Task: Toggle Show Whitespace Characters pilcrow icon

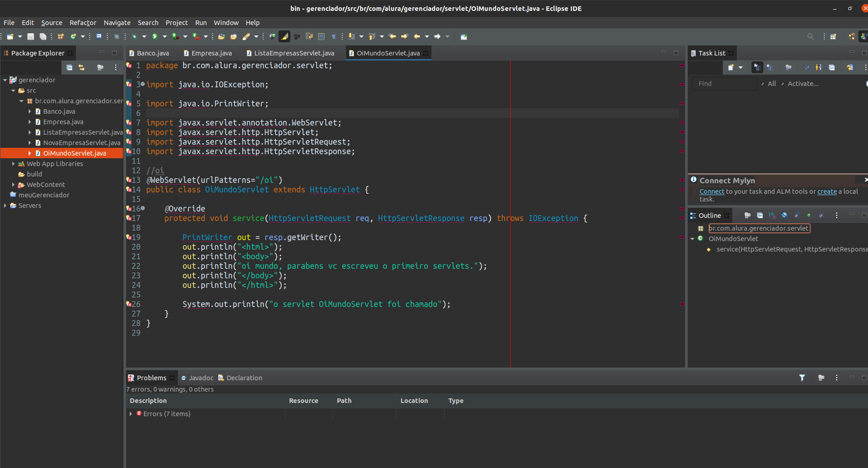Action: tap(334, 36)
